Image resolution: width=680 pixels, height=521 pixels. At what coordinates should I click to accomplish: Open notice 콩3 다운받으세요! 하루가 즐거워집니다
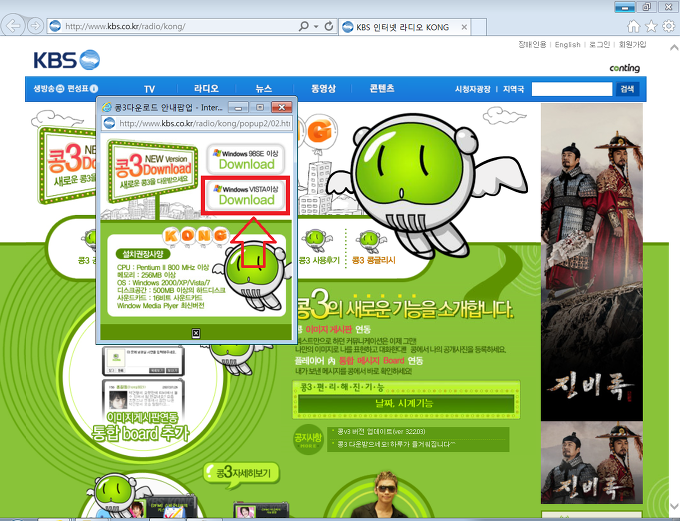(x=394, y=445)
